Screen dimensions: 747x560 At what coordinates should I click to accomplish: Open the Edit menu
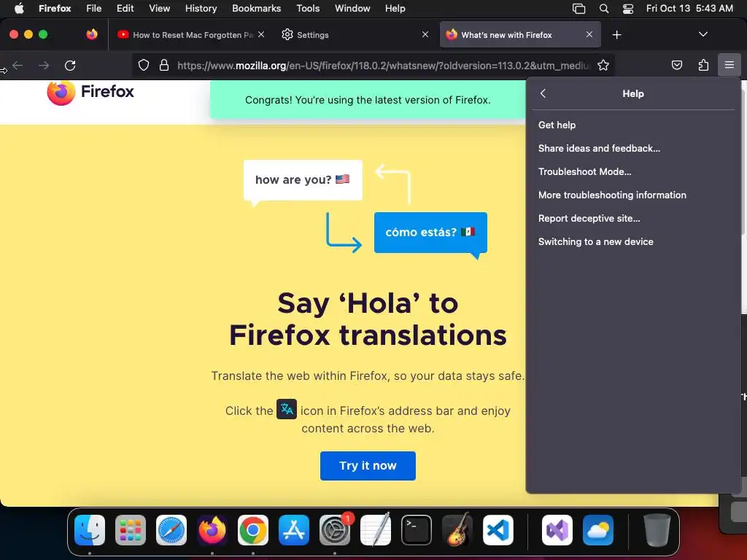tap(125, 8)
